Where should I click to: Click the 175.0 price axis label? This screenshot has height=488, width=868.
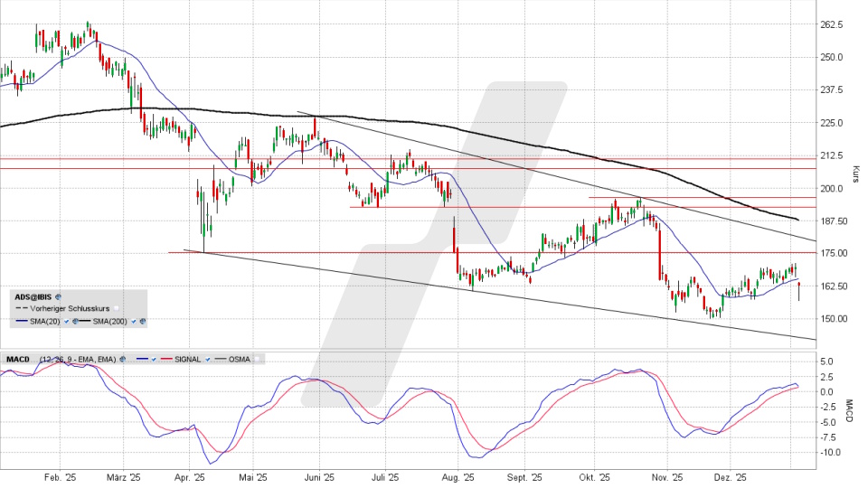(832, 253)
